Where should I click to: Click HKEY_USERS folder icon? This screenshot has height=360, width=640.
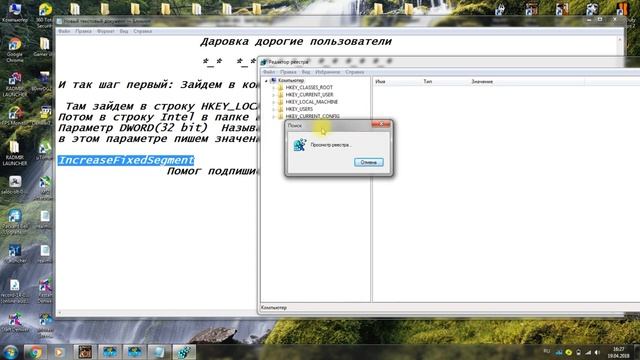(280, 109)
